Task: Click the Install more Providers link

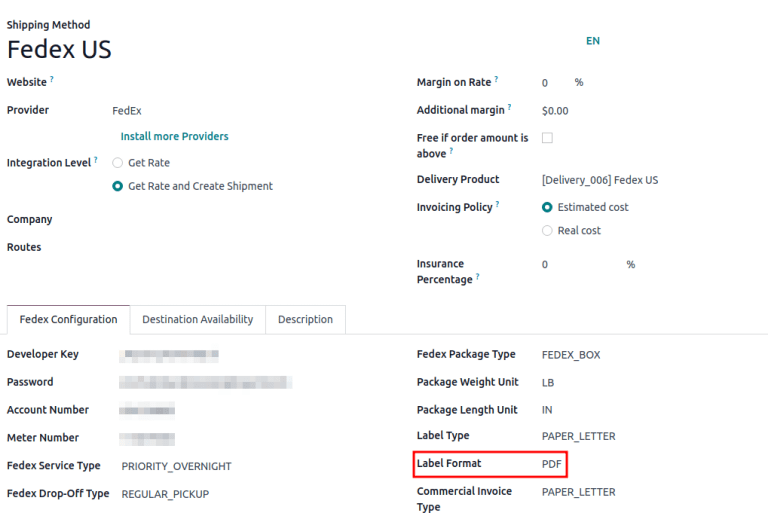Action: [174, 136]
